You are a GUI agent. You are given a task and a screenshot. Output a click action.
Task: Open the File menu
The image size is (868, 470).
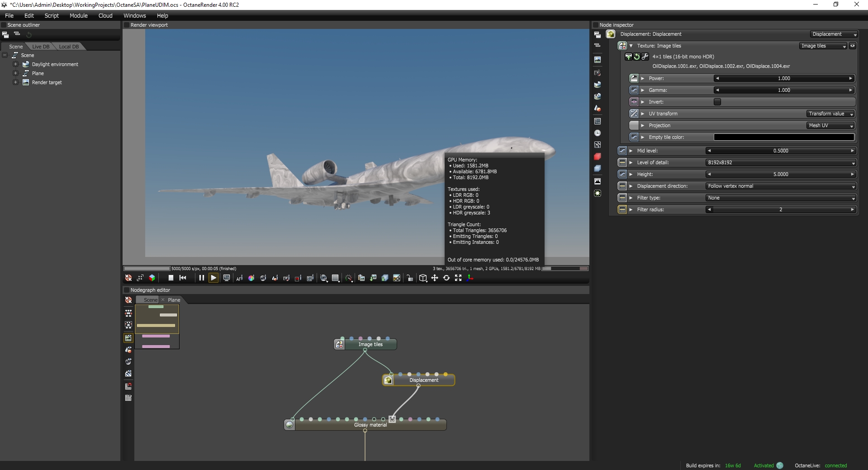click(x=9, y=15)
